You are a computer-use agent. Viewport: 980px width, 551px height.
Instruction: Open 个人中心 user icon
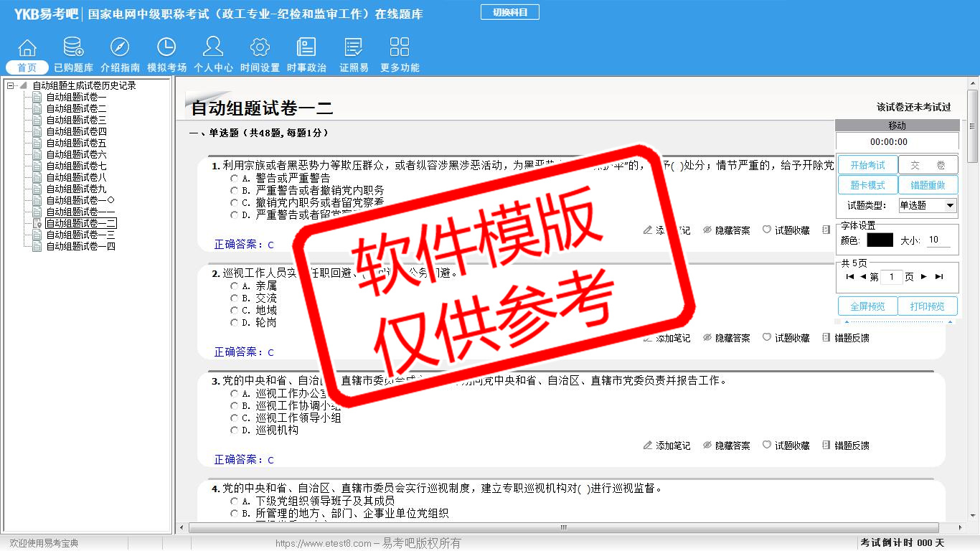click(213, 48)
